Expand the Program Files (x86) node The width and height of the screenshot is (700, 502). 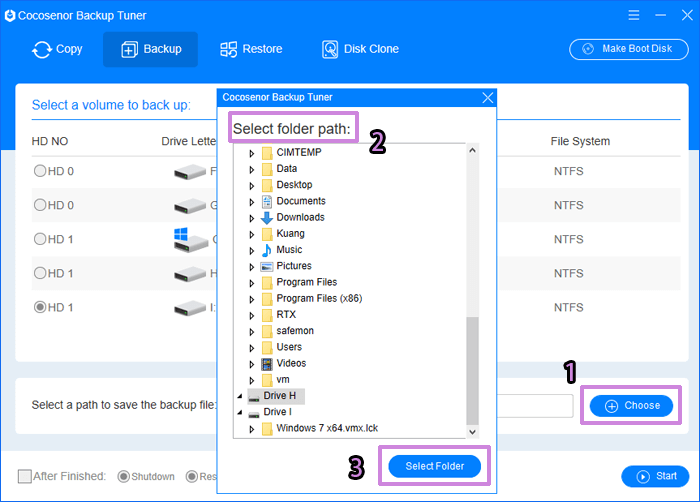[x=251, y=299]
